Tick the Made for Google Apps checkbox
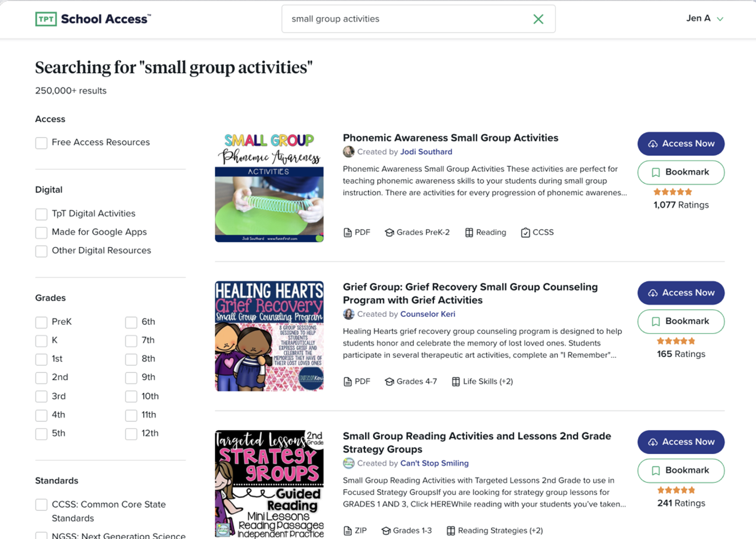 tap(41, 232)
